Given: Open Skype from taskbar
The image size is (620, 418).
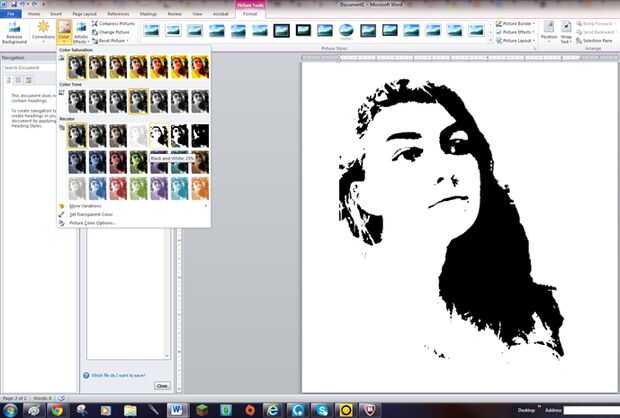Looking at the screenshot, I should 321,410.
